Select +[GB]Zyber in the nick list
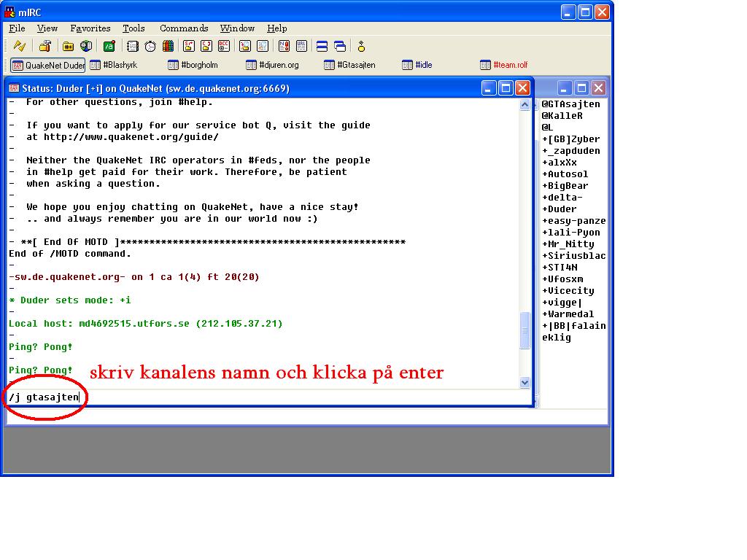747x560 pixels. [x=570, y=139]
